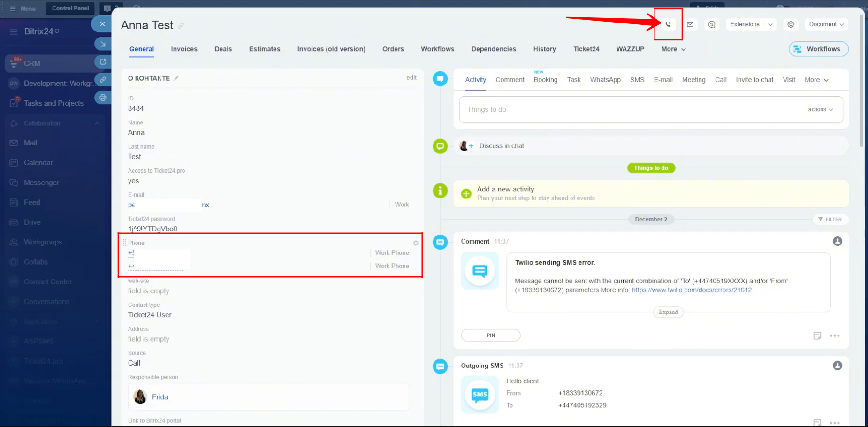
Task: Click the phone call icon in header
Action: pyautogui.click(x=668, y=24)
